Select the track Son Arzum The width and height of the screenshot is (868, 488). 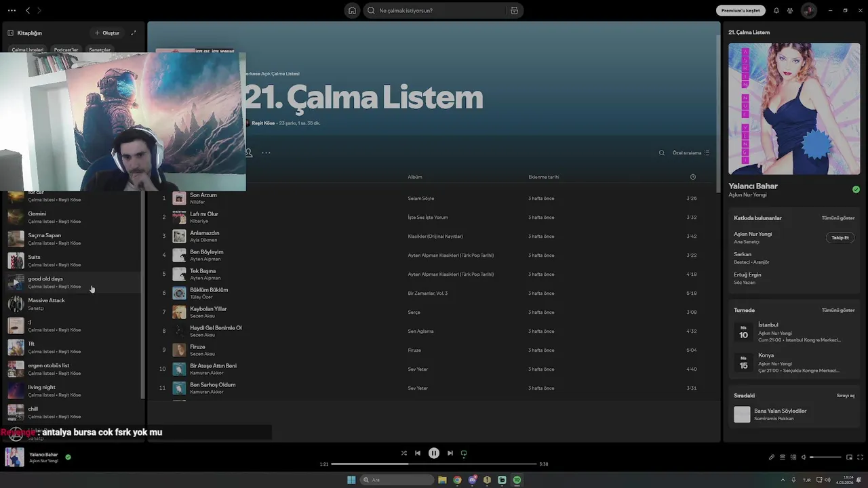click(434, 198)
